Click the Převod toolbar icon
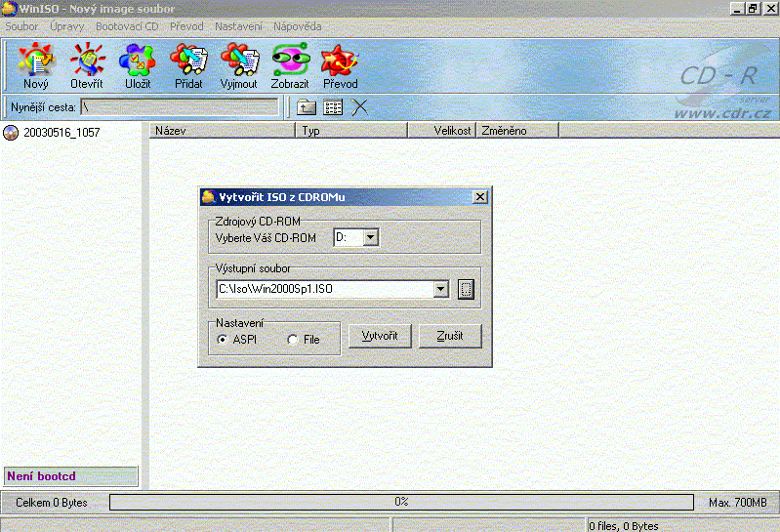Viewport: 780px width, 532px height. 341,65
